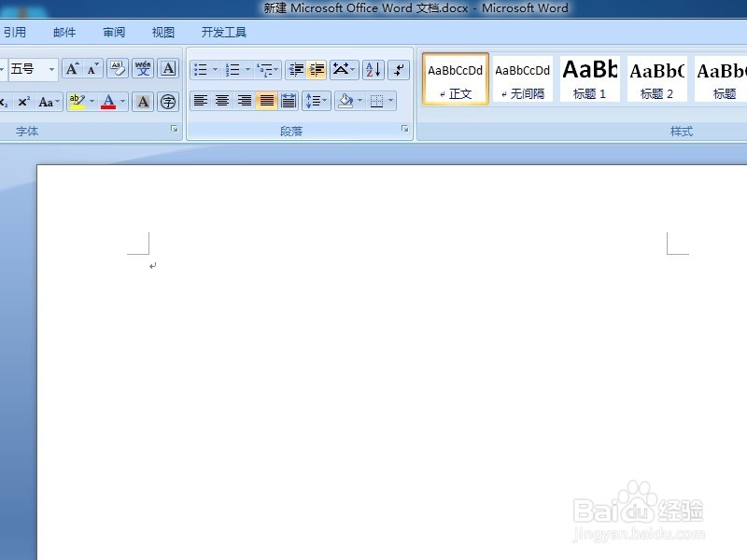Apply red font color
This screenshot has height=560, width=747.
pos(108,102)
